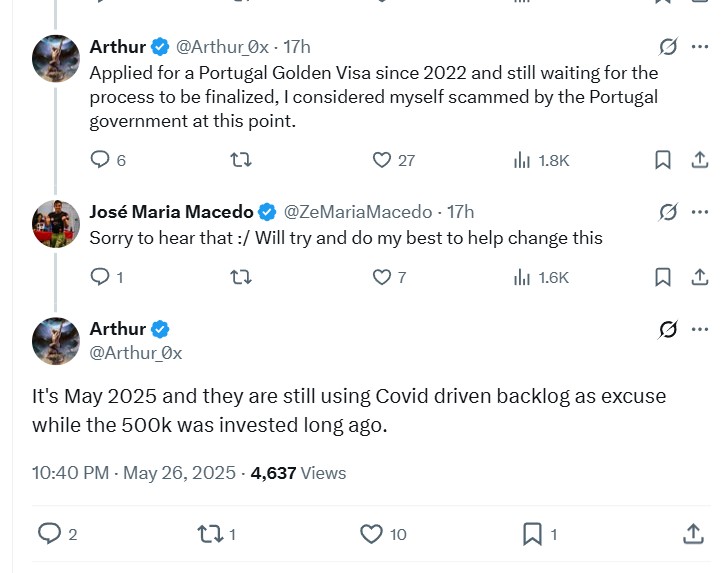Viewport: 726px width, 573px height.
Task: Like Arthur's tweet with 27 likes
Action: [x=381, y=160]
